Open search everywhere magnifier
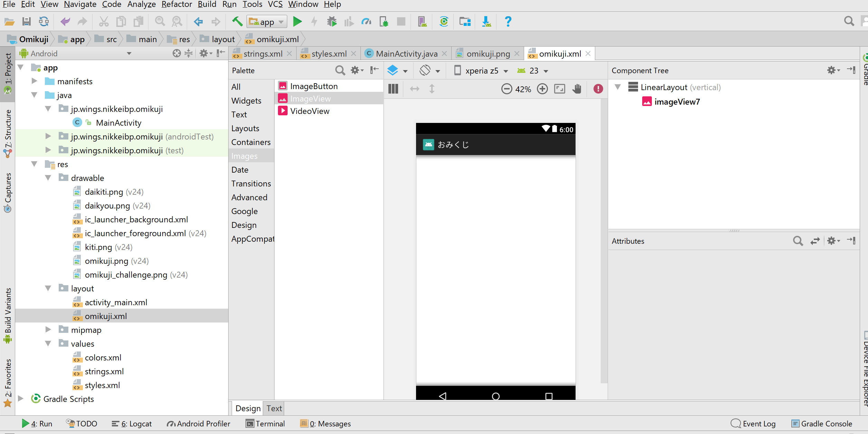868x434 pixels. click(x=848, y=21)
